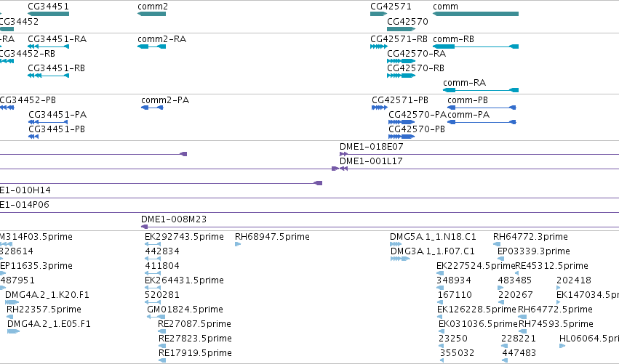Click the comm2-PA protein label

(165, 100)
